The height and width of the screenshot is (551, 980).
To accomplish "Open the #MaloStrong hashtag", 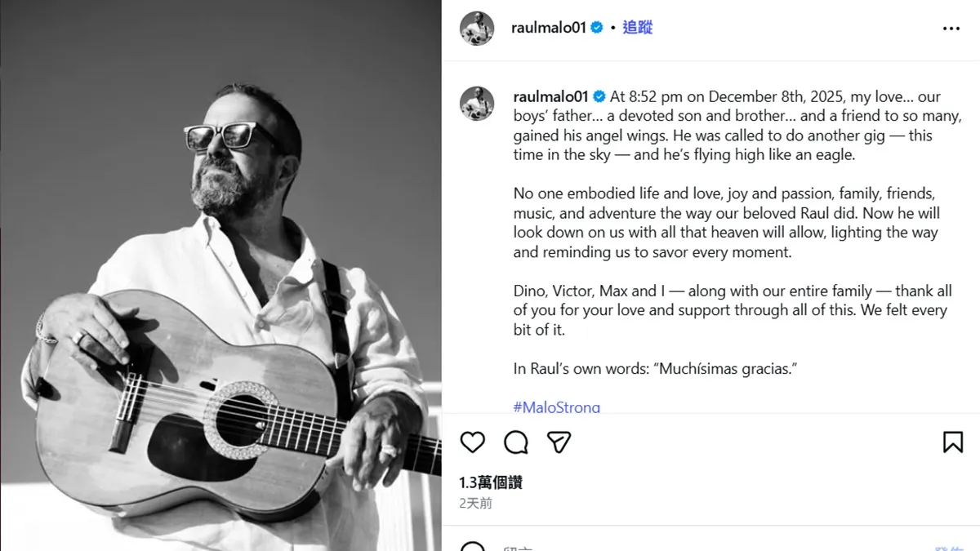I will pos(557,407).
